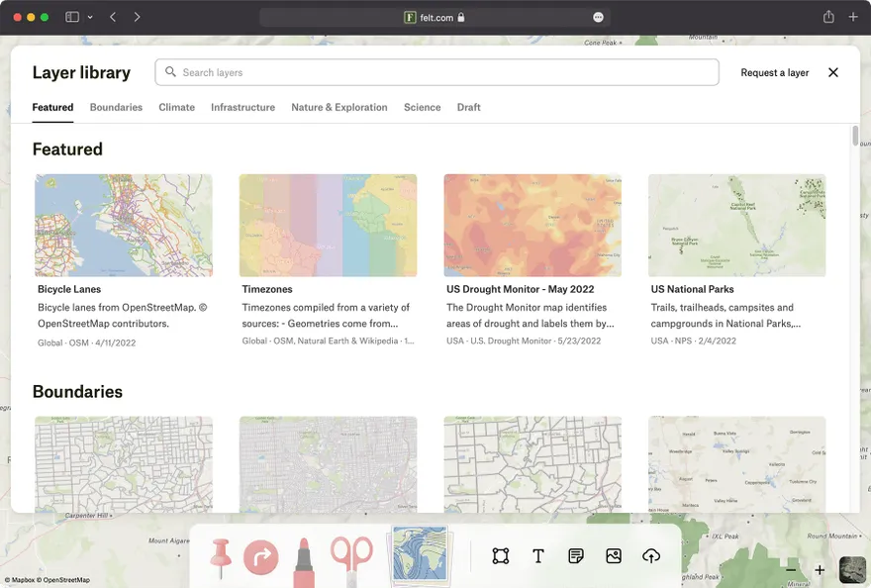The width and height of the screenshot is (871, 588).
Task: Click the Timezones description text
Action: (326, 315)
